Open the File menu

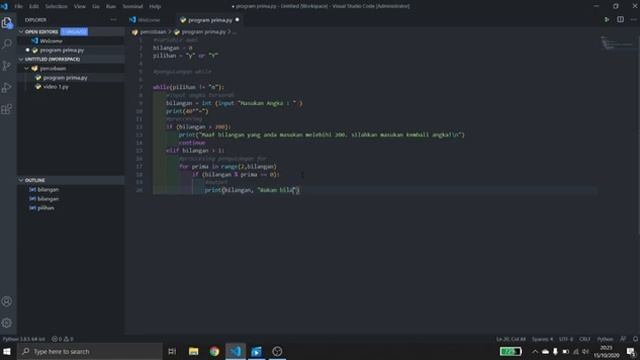19,6
